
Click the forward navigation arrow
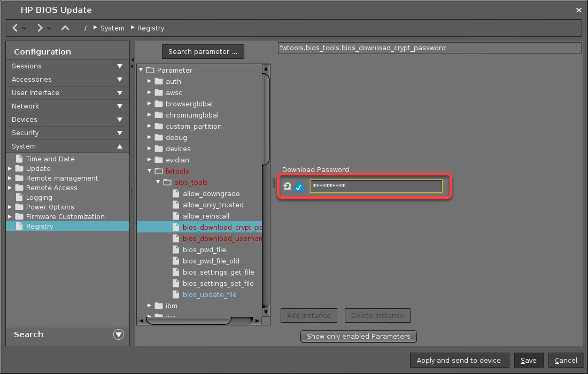pyautogui.click(x=40, y=28)
